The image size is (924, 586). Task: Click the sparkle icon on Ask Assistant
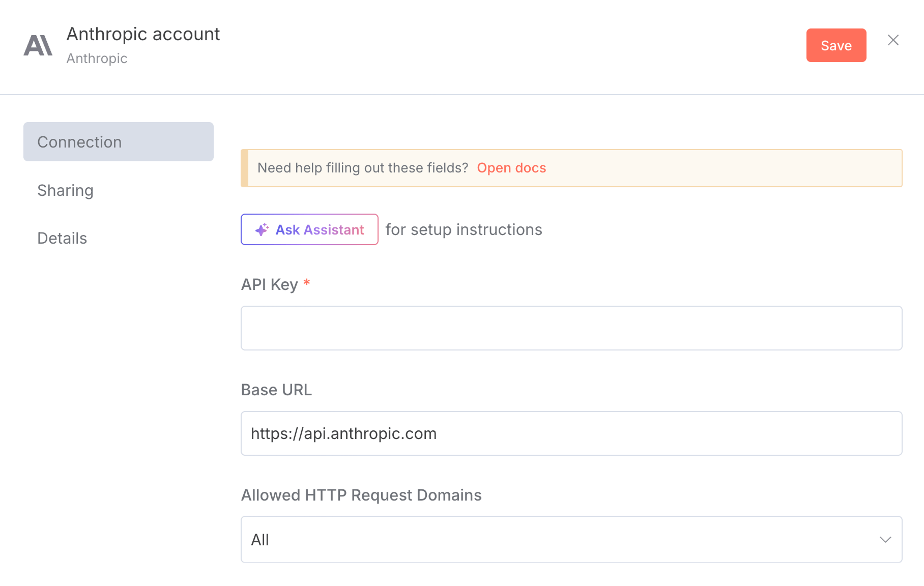[262, 230]
